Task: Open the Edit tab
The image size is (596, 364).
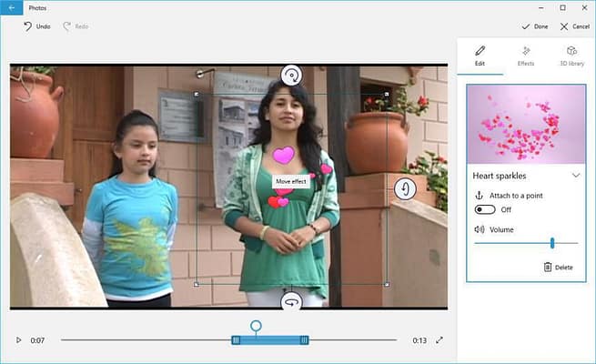Action: (x=480, y=55)
